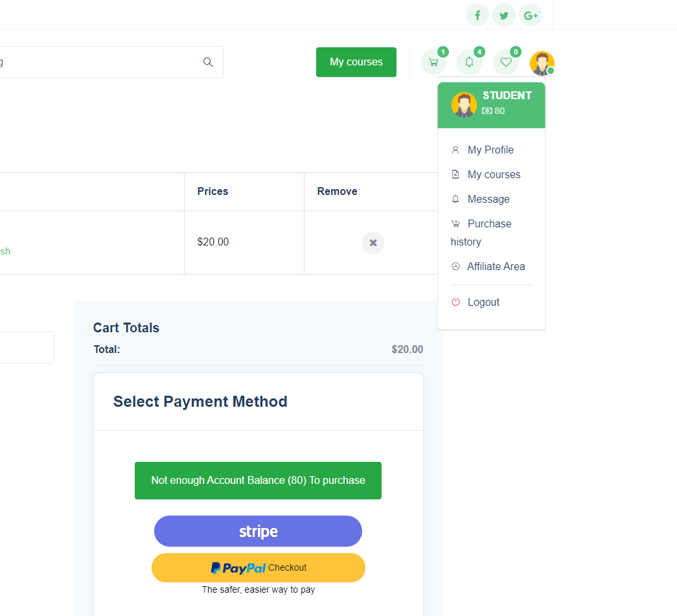Remove the $20.00 course from cart
677x616 pixels.
point(373,243)
